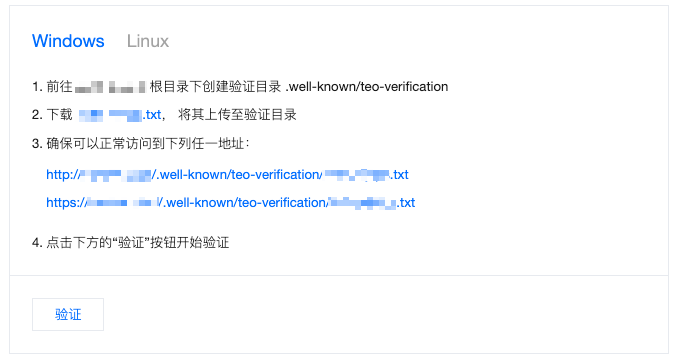Click the /.well-known/teo-verification segment of the https link
Viewport: 674px width, 360px height.
pos(242,202)
